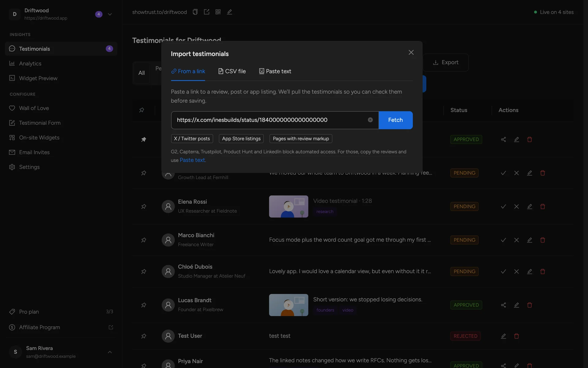Delete Lucas Brandt's testimonial
Screen dimensions: 588x368
point(530,305)
